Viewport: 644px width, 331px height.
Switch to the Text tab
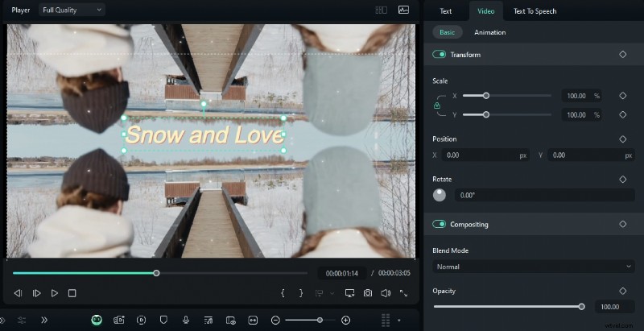coord(445,11)
